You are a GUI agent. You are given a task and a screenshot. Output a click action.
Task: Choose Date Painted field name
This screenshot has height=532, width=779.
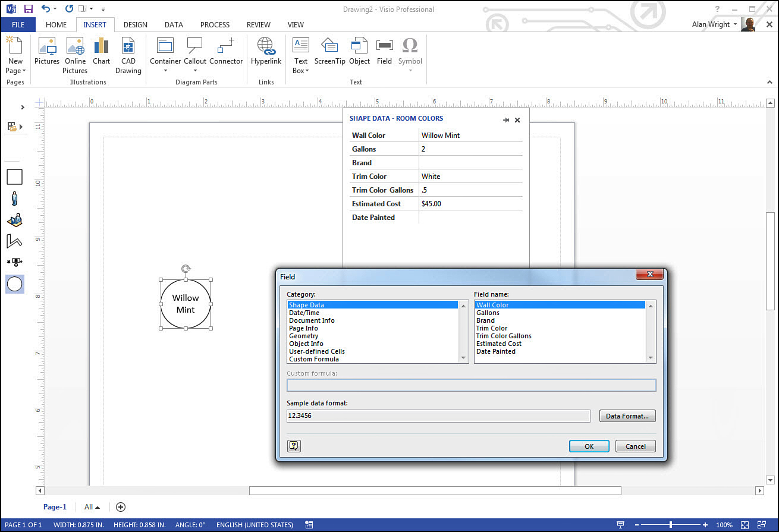560,351
